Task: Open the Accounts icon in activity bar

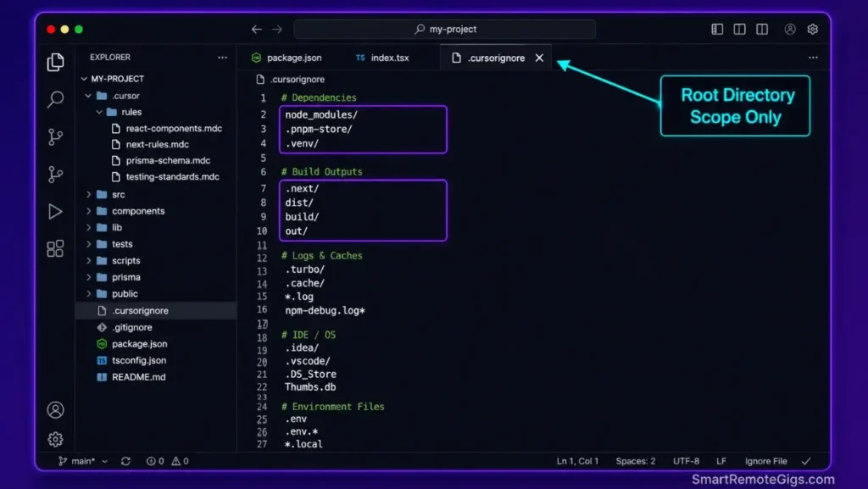Action: [55, 410]
